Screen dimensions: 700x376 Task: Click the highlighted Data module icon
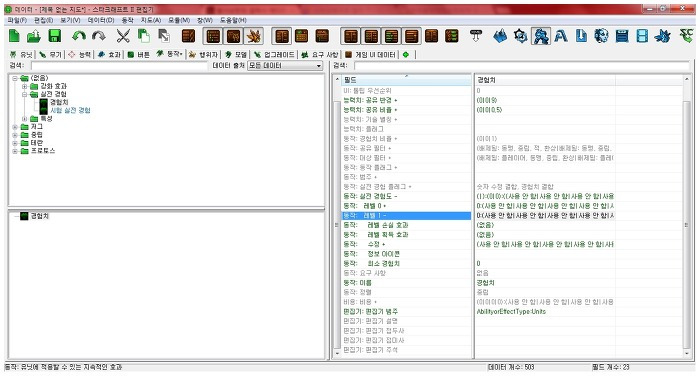(541, 36)
